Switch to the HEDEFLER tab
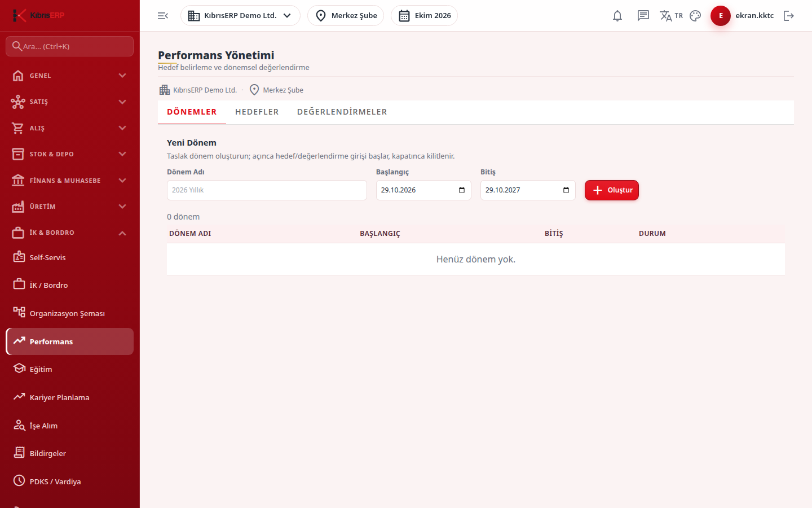The height and width of the screenshot is (508, 812). pos(257,112)
